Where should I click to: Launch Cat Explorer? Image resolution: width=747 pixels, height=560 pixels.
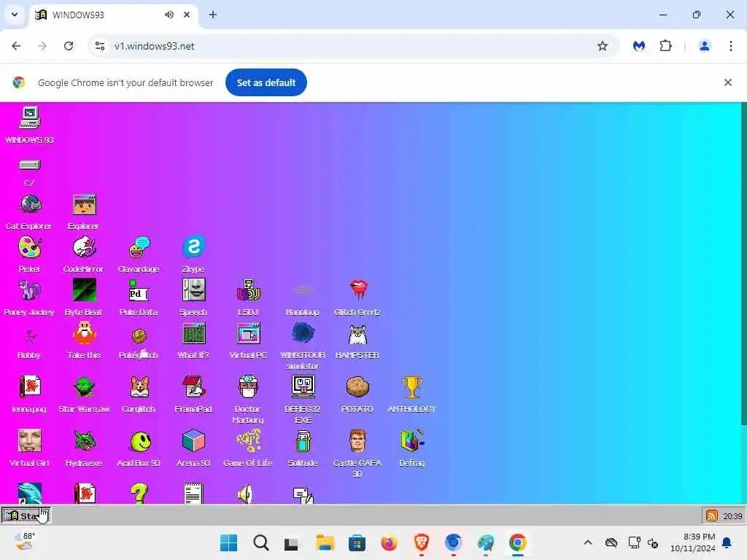coord(29,205)
